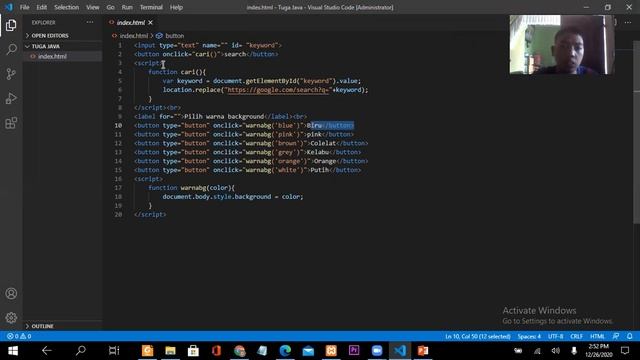Change language mode via HTML status item

(597, 336)
